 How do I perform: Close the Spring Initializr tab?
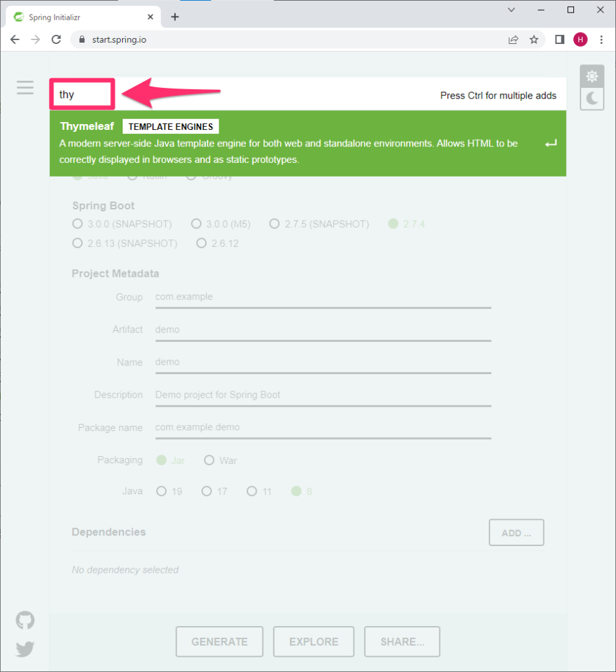click(150, 17)
